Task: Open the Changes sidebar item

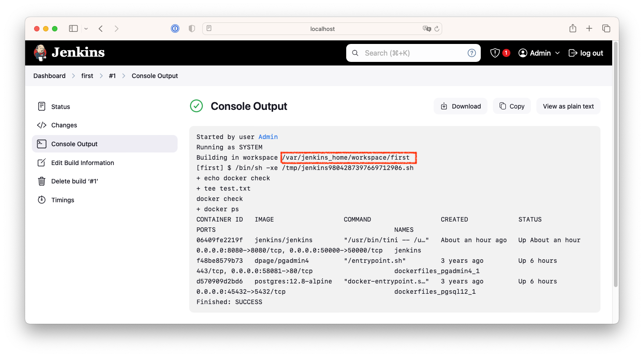Action: 104,125
